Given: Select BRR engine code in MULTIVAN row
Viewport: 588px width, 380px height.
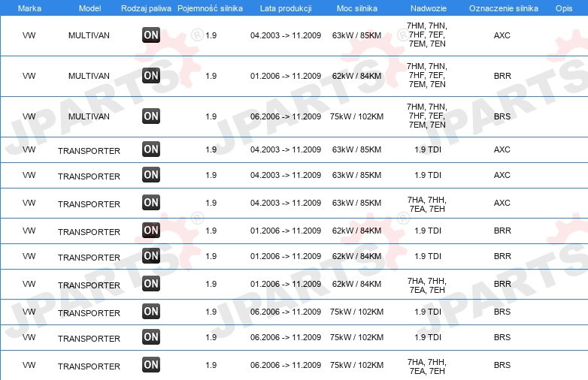Looking at the screenshot, I should 502,76.
